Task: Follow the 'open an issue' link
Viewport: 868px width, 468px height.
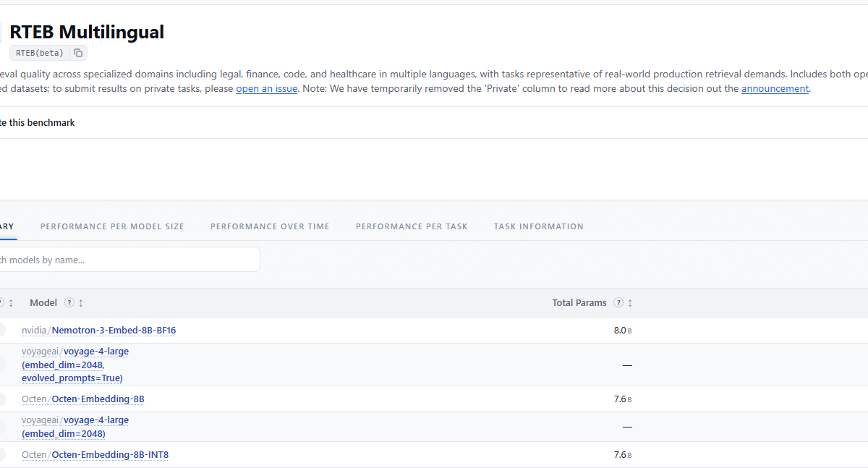Action: (x=267, y=88)
